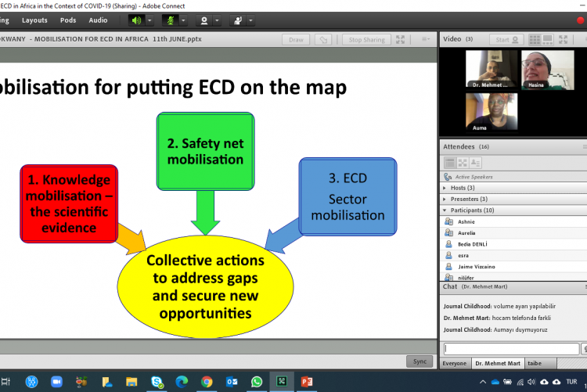Toggle share pod full screen icon
This screenshot has width=587, height=392.
(x=400, y=40)
